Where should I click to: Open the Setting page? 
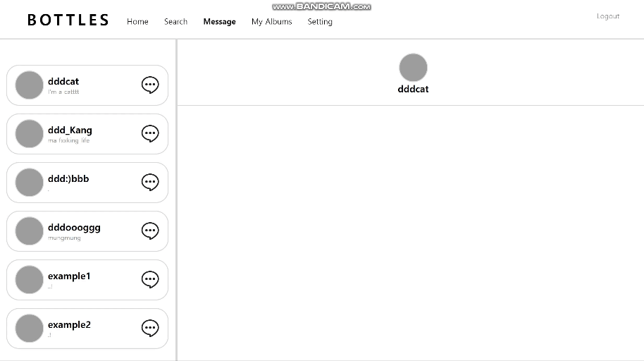coord(320,21)
